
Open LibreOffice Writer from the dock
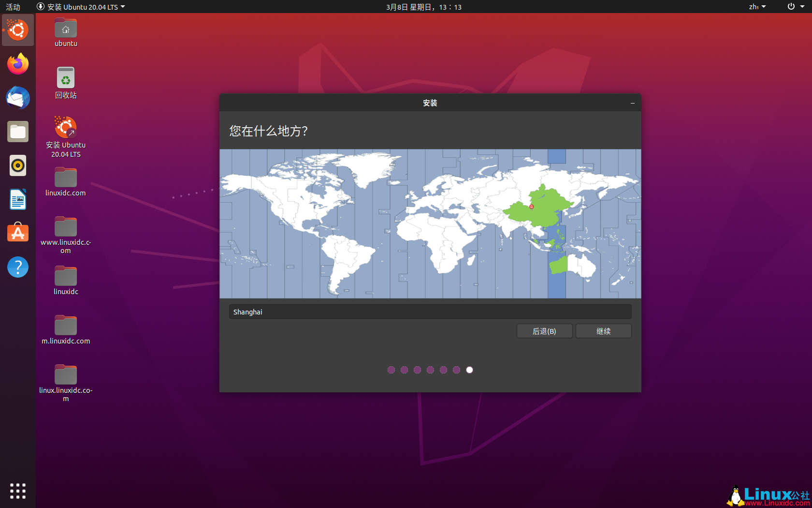tap(17, 199)
